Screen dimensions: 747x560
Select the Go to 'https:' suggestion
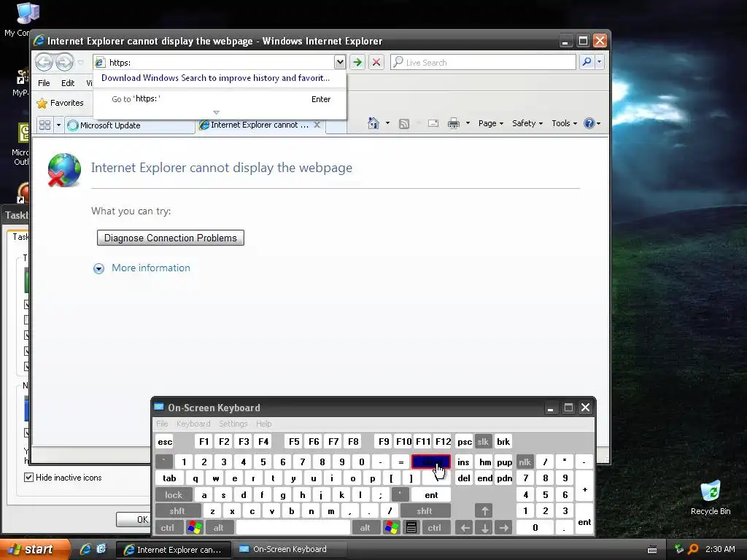pyautogui.click(x=220, y=99)
